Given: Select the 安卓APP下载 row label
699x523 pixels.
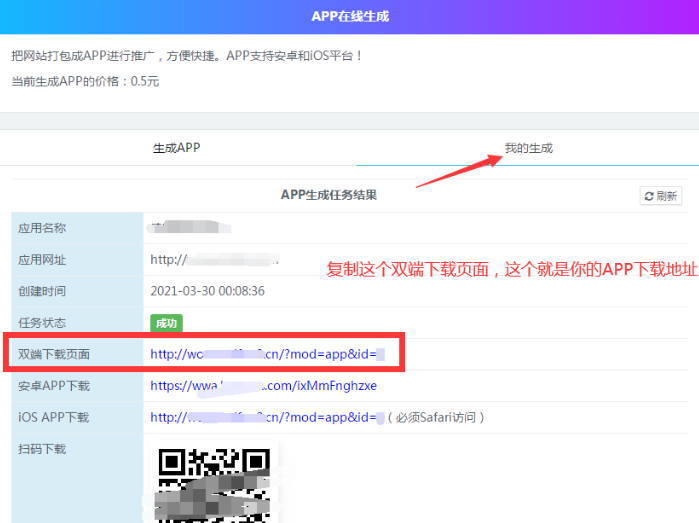Looking at the screenshot, I should coord(54,386).
